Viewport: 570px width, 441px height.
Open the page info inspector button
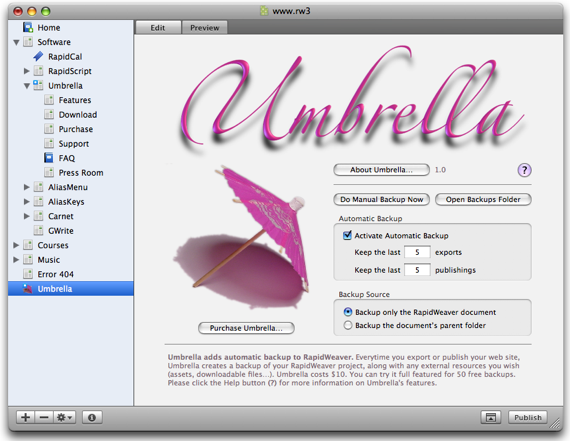[x=92, y=417]
